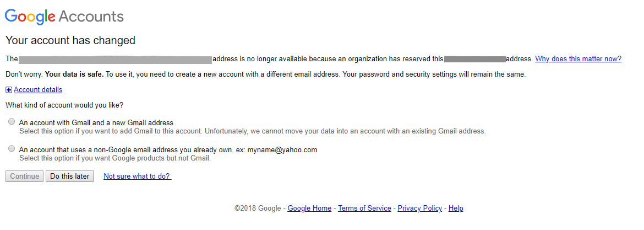The width and height of the screenshot is (644, 230).
Task: Open the Terms of Service link
Action: (364, 208)
